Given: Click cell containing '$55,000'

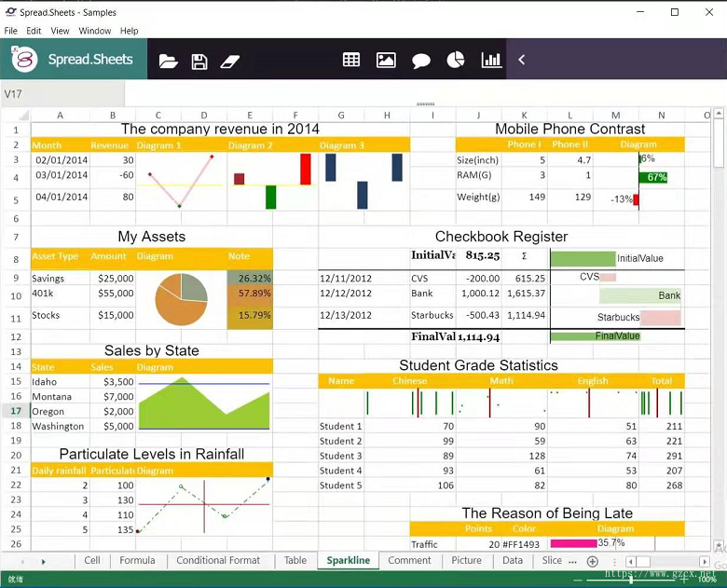Looking at the screenshot, I should [x=112, y=294].
